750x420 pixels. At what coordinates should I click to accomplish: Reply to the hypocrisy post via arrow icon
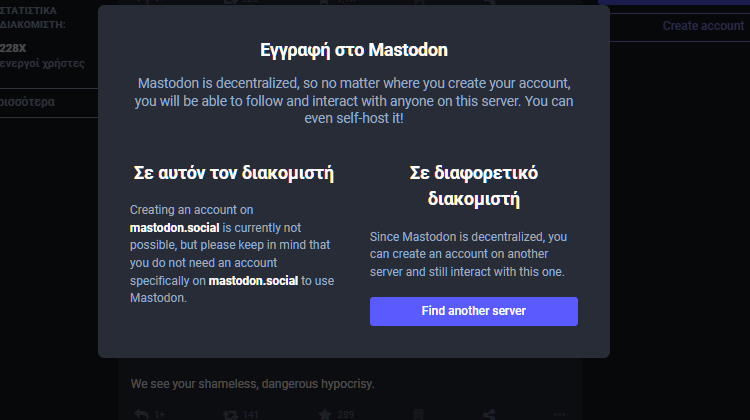[141, 414]
